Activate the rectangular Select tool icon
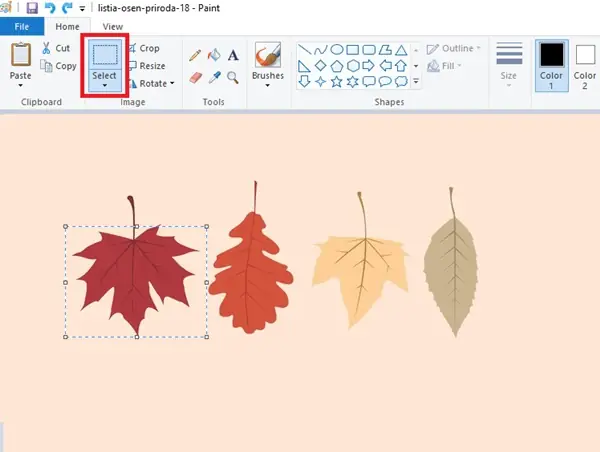Screen dimensions: 600x452 (x=105, y=55)
